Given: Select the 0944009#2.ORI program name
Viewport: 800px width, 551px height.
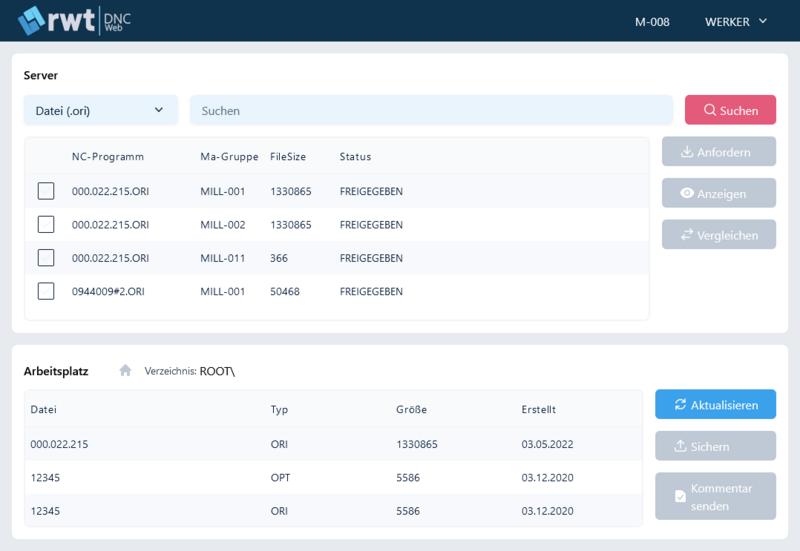Looking at the screenshot, I should [108, 291].
